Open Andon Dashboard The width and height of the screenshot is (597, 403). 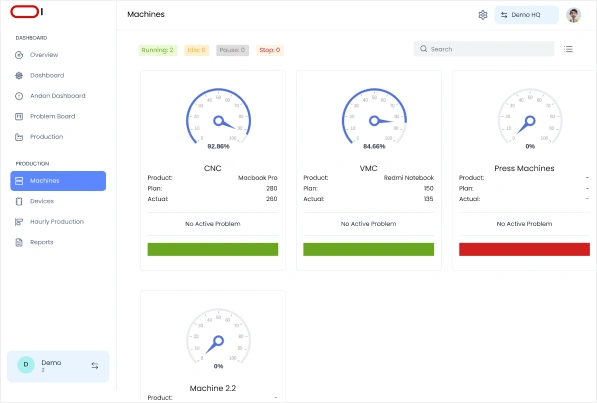coord(58,96)
